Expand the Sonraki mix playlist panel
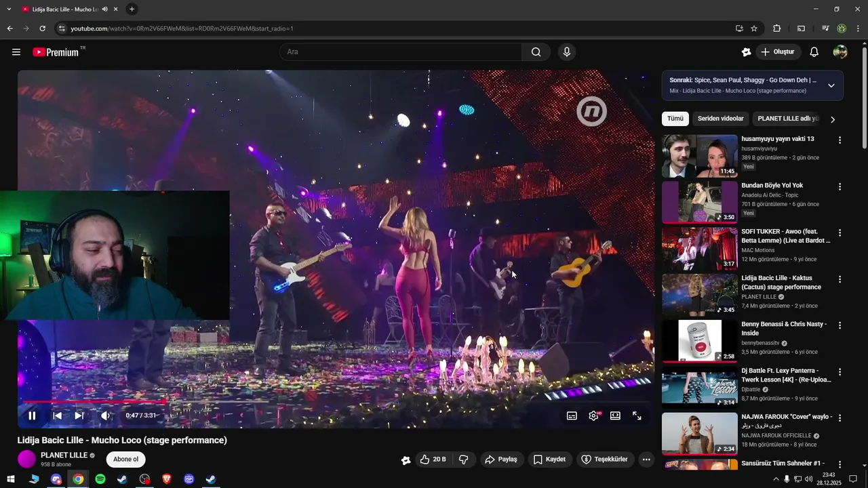The image size is (868, 488). coord(831,85)
